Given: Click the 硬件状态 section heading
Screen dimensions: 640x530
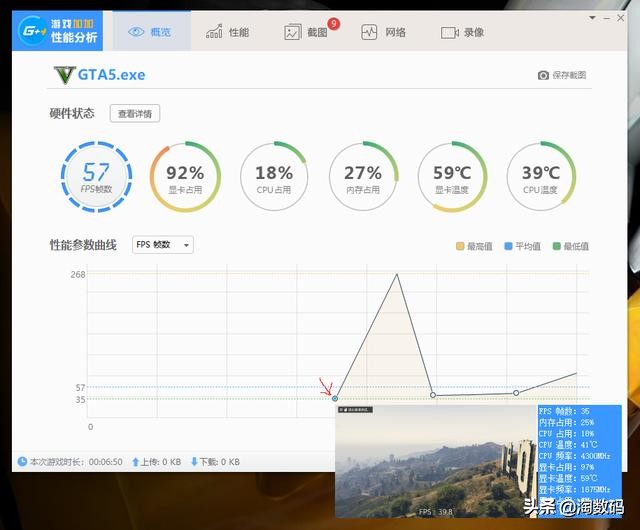Looking at the screenshot, I should 72,113.
